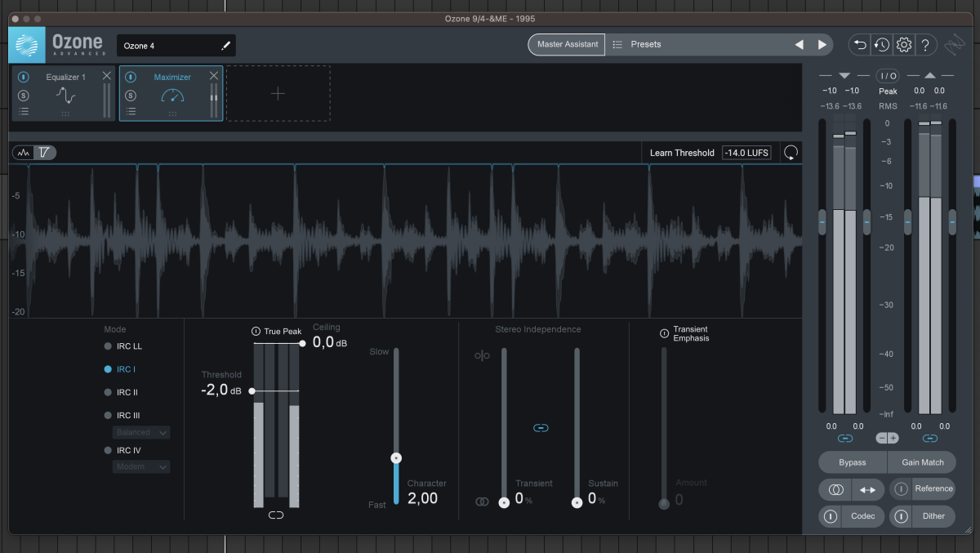Click the Sum to Mono icon
Image resolution: width=980 pixels, height=553 pixels.
coord(835,490)
